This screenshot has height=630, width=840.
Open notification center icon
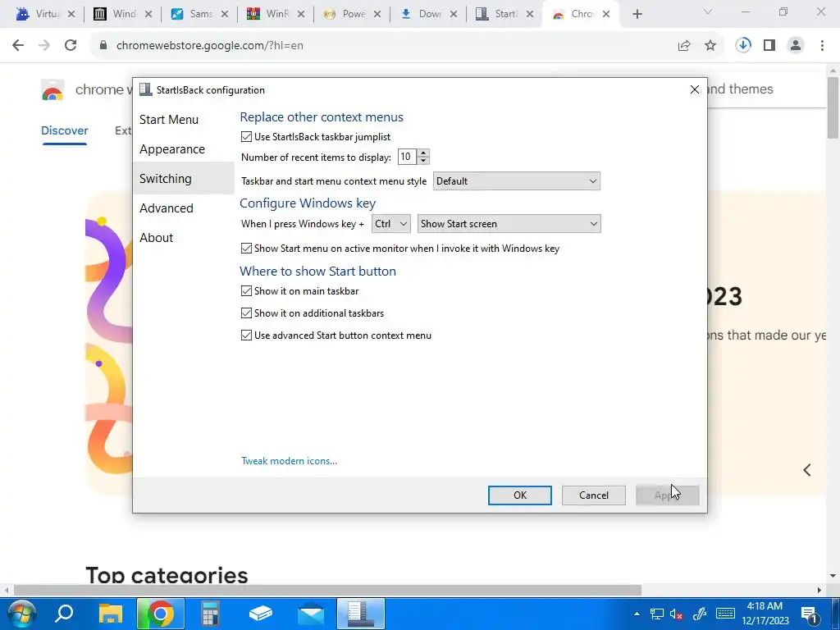pyautogui.click(x=809, y=614)
